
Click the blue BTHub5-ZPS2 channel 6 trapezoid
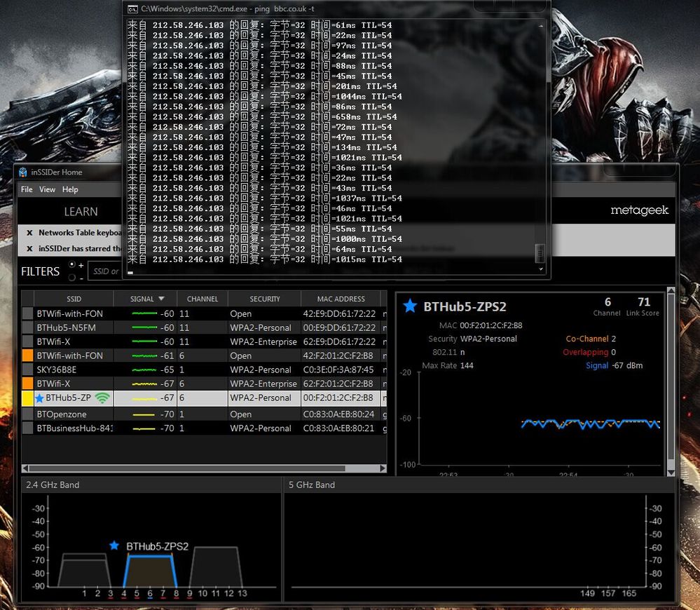pos(150,571)
